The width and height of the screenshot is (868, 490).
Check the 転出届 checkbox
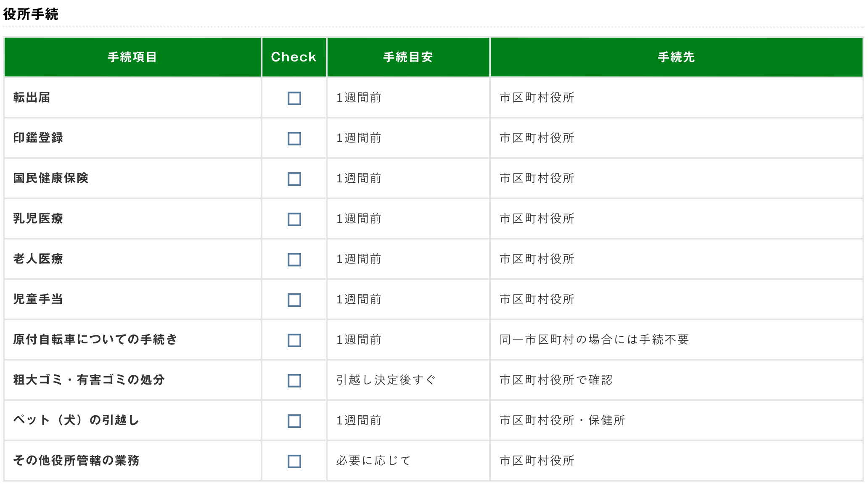pyautogui.click(x=294, y=98)
